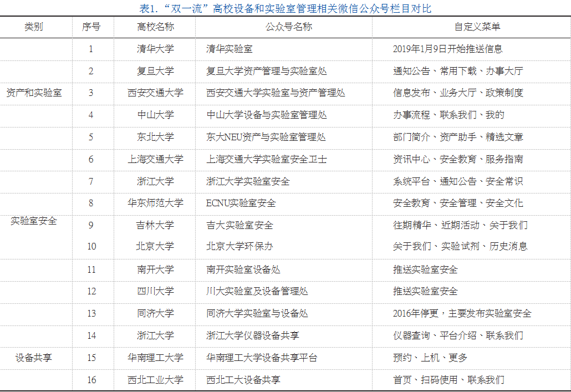The image size is (571, 392).
Task: Select the column header 高校名称
Action: pyautogui.click(x=155, y=27)
